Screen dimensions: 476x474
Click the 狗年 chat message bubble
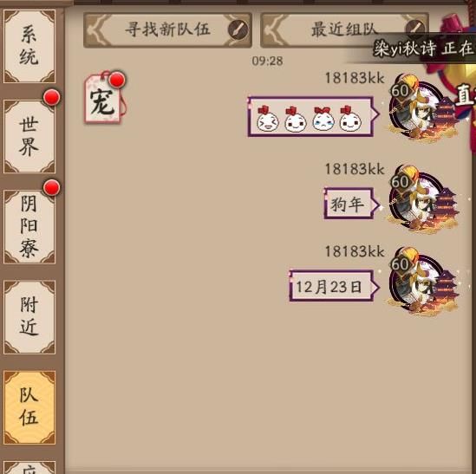pyautogui.click(x=351, y=204)
